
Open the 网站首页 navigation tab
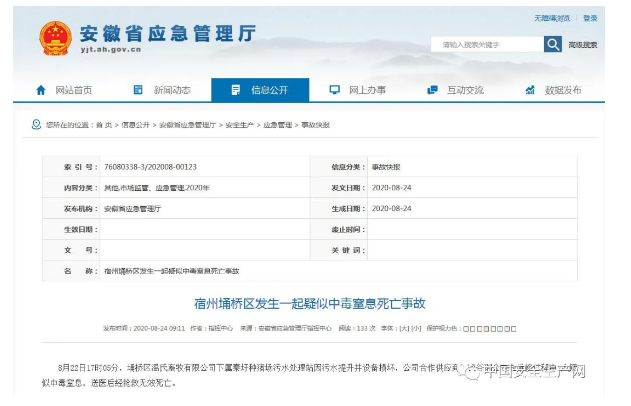[73, 90]
